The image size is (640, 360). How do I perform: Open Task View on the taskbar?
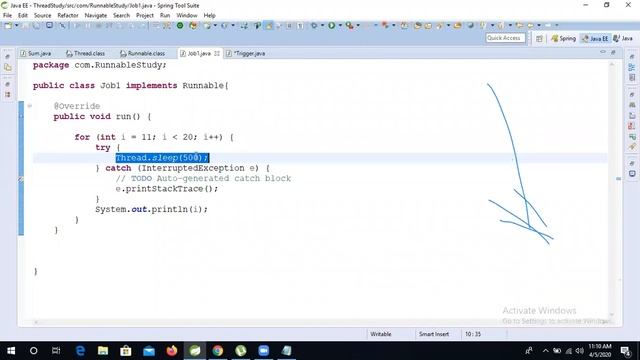(56, 351)
